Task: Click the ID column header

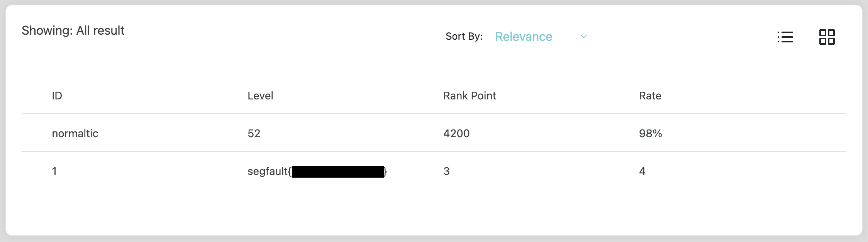Action: (x=57, y=96)
